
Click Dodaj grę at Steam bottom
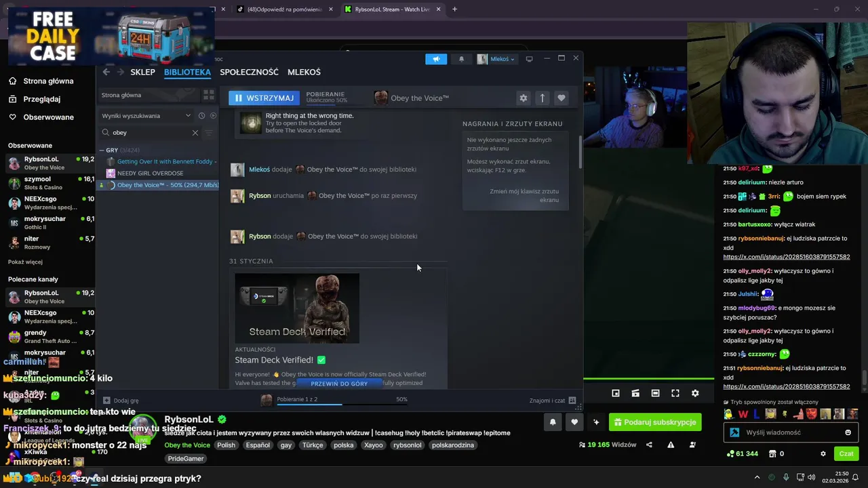click(x=121, y=401)
